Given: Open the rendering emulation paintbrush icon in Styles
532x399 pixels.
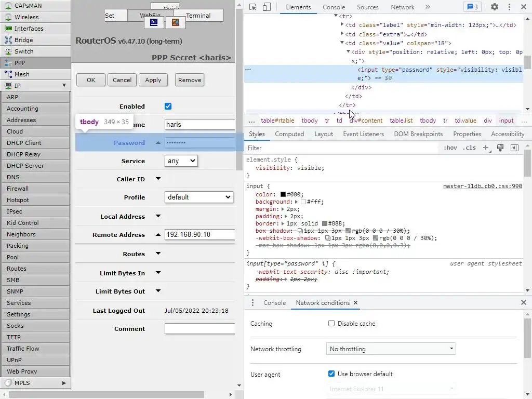Looking at the screenshot, I should pos(500,148).
